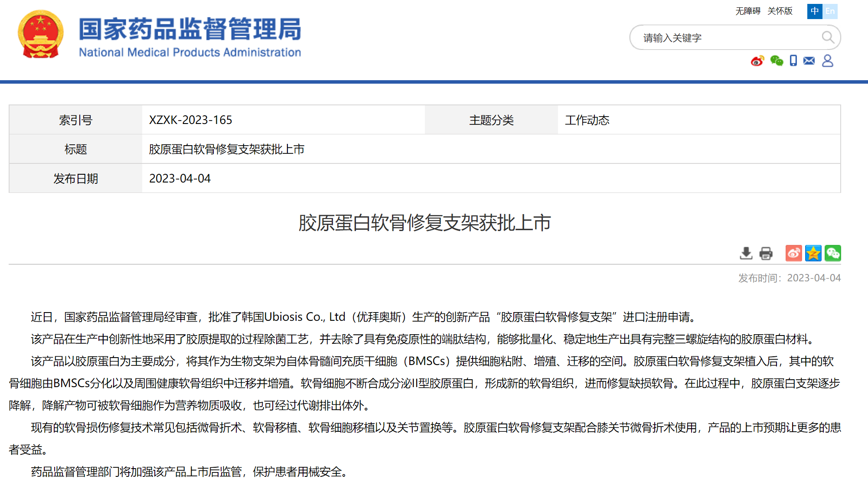Switch language to English with the En toggle

pyautogui.click(x=830, y=11)
